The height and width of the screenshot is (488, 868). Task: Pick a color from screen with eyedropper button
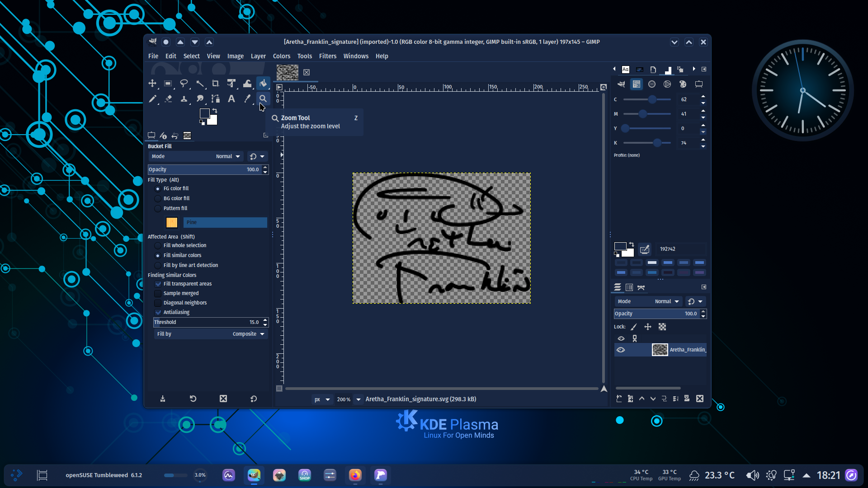(x=645, y=249)
